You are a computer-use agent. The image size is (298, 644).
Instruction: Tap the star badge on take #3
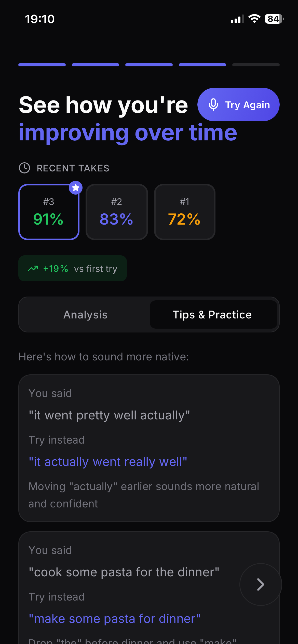(76, 187)
